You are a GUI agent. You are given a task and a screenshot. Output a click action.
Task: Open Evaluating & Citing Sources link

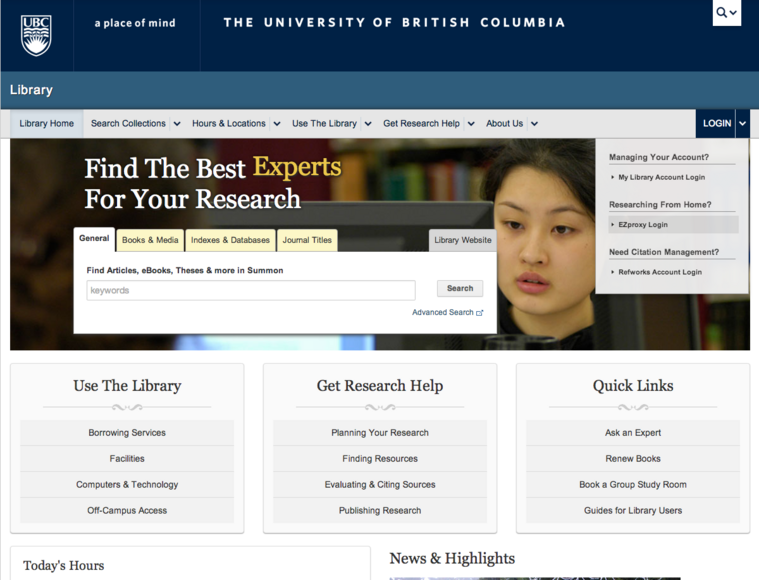point(380,485)
